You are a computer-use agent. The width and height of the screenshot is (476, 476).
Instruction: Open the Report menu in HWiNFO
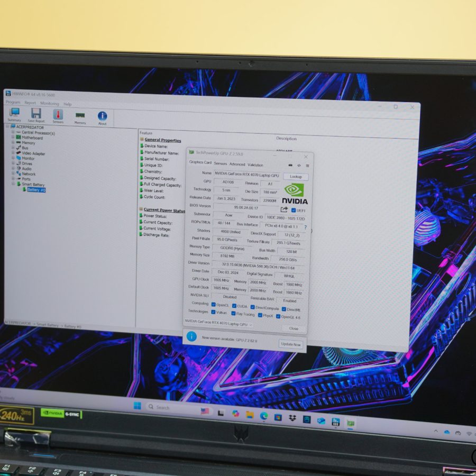30,103
